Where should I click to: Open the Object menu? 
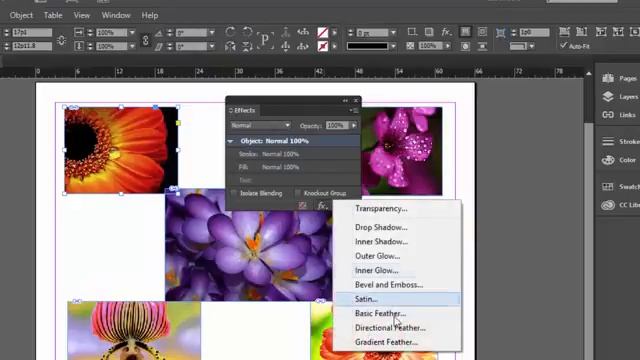tap(21, 16)
